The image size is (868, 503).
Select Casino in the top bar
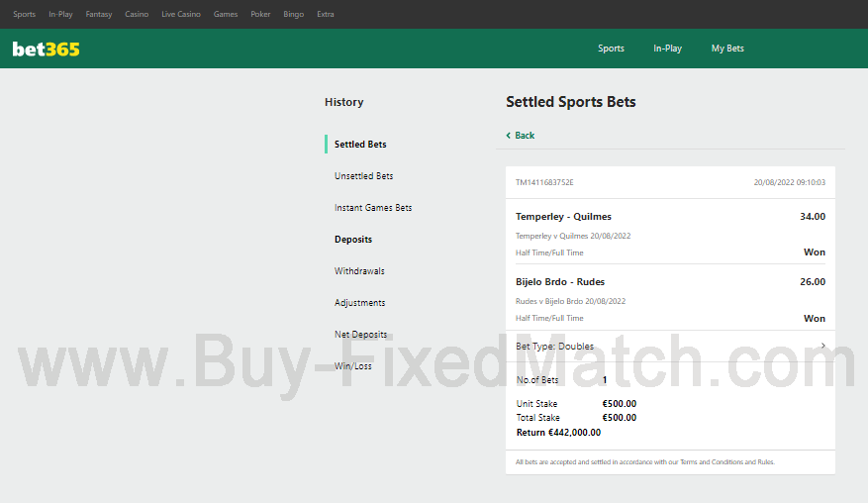click(x=137, y=15)
